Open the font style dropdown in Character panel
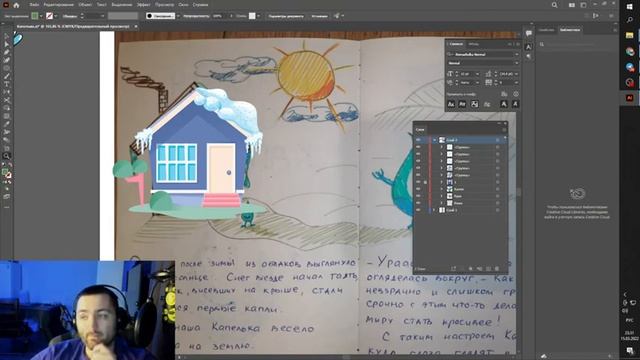The height and width of the screenshot is (360, 640). click(x=516, y=63)
